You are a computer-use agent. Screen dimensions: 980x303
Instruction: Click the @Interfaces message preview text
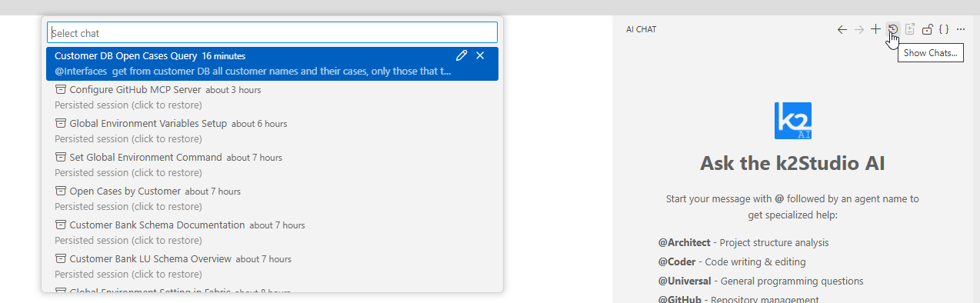[x=253, y=72]
